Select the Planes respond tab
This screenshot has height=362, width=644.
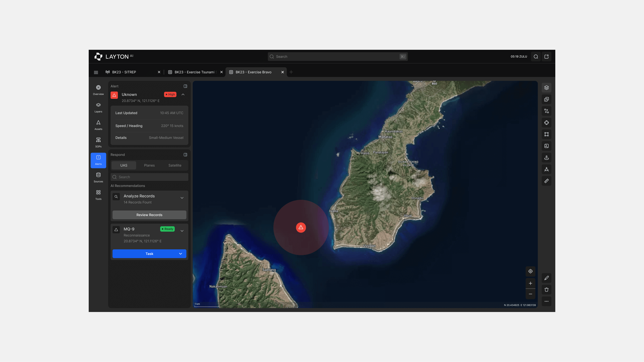pos(149,165)
